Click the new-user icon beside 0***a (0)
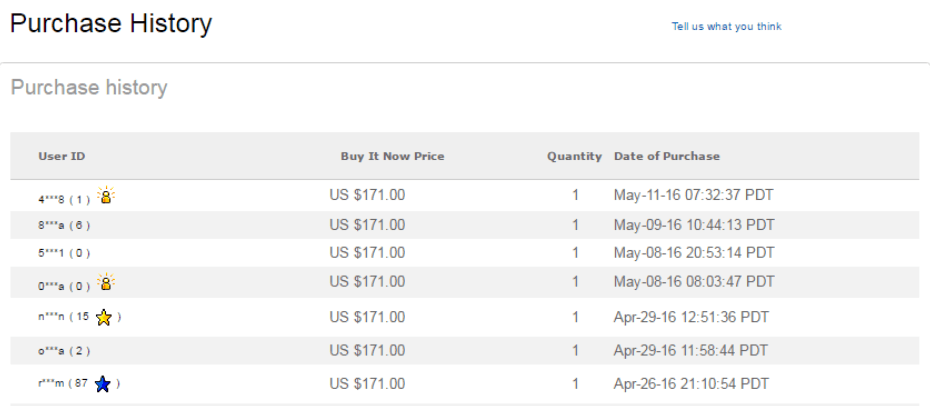 106,282
